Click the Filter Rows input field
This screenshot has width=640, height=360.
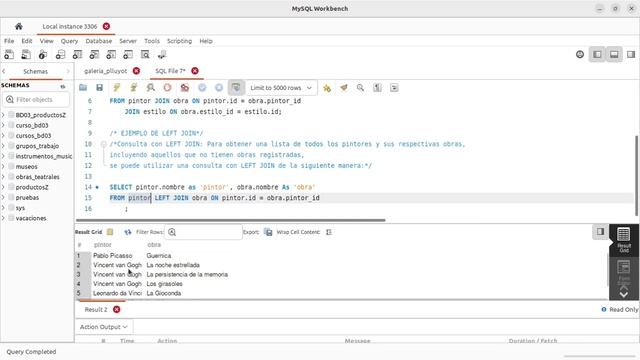point(203,232)
